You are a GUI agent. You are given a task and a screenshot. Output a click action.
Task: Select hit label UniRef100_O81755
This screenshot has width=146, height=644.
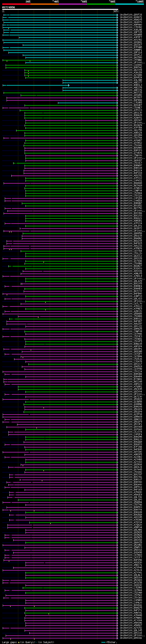(131, 130)
